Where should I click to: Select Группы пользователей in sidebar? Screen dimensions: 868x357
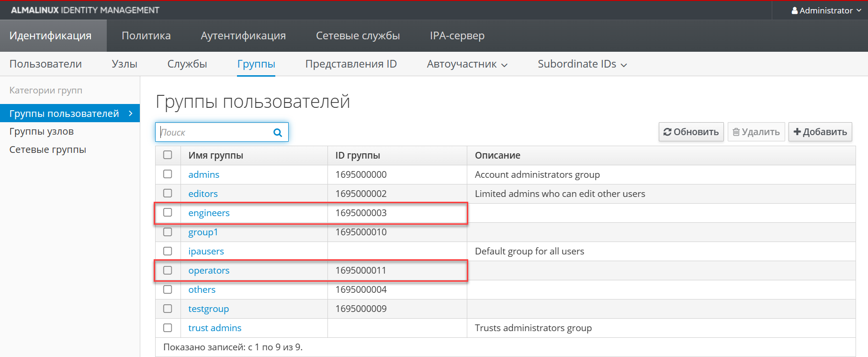pos(70,113)
